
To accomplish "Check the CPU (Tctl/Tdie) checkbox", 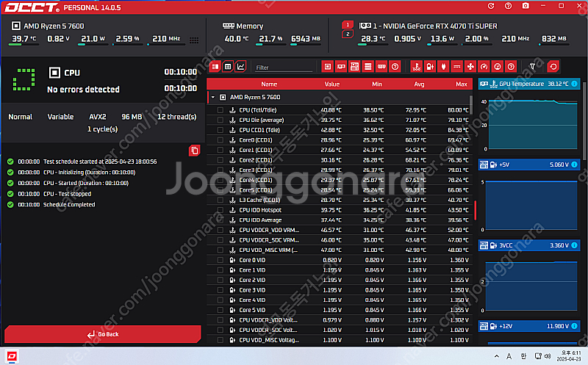I will click(x=220, y=110).
